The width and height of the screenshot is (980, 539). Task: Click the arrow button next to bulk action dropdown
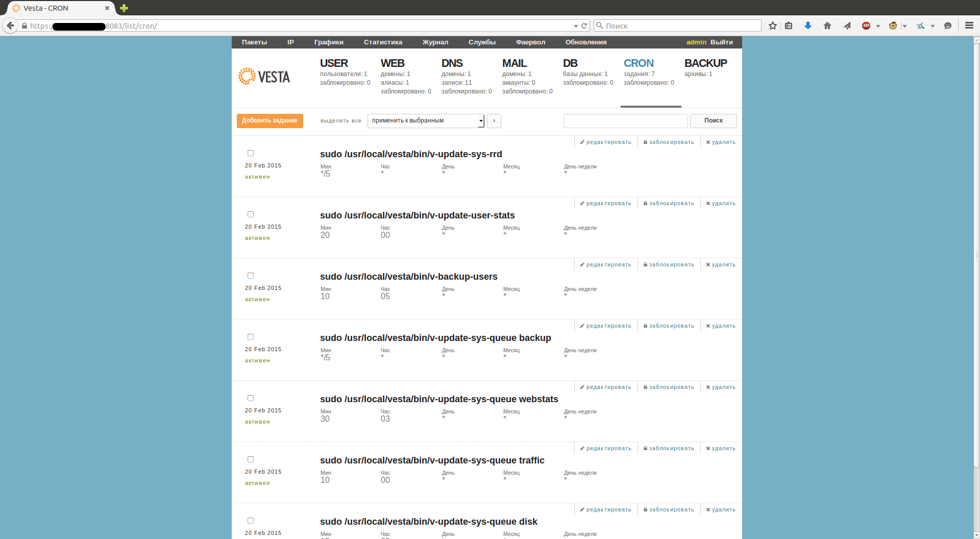pos(494,120)
